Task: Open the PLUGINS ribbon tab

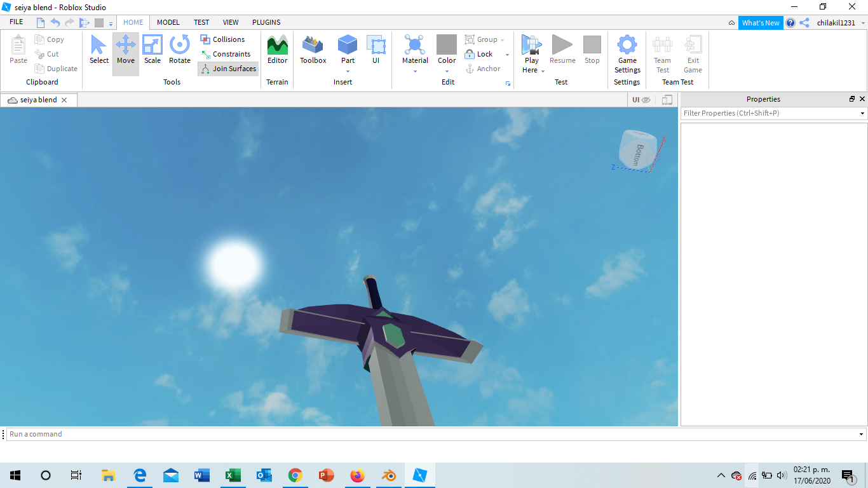Action: (266, 22)
